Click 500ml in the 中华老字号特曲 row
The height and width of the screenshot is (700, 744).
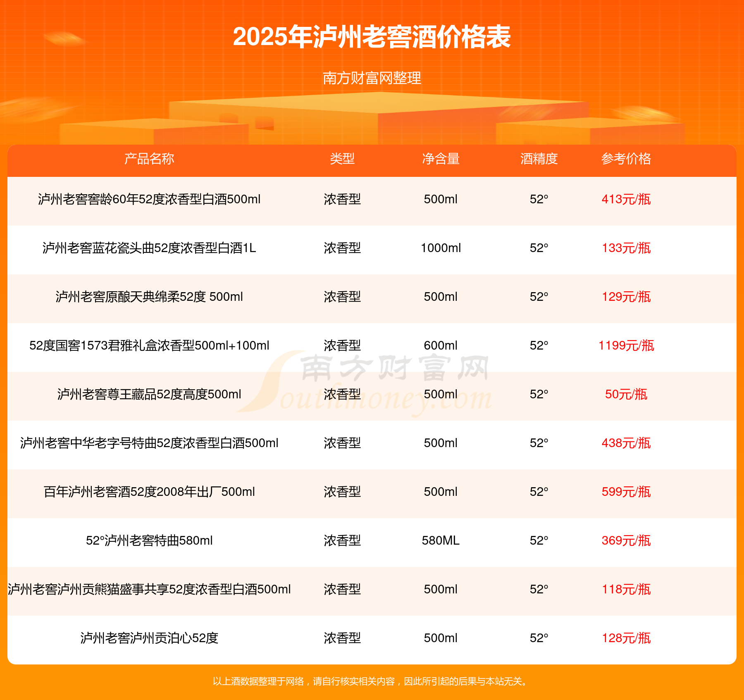point(441,443)
